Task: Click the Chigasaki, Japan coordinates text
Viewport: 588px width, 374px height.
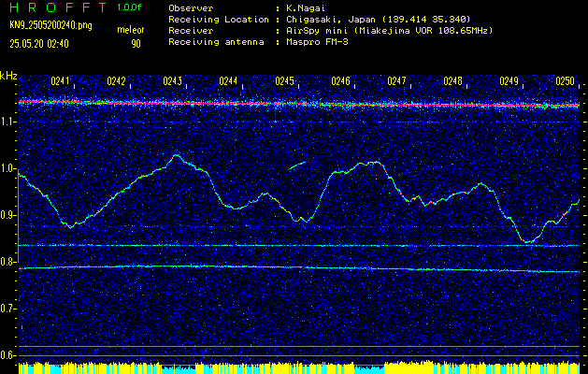Action: (x=378, y=19)
